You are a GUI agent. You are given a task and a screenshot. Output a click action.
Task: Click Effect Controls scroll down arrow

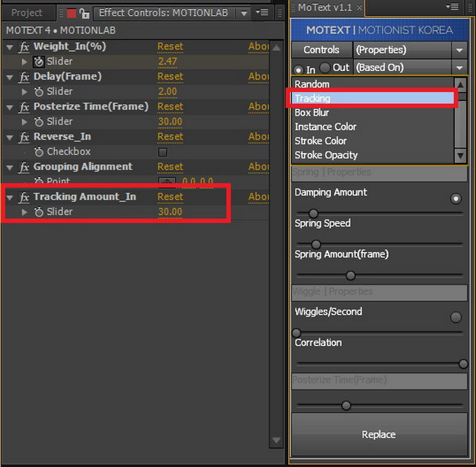click(276, 440)
